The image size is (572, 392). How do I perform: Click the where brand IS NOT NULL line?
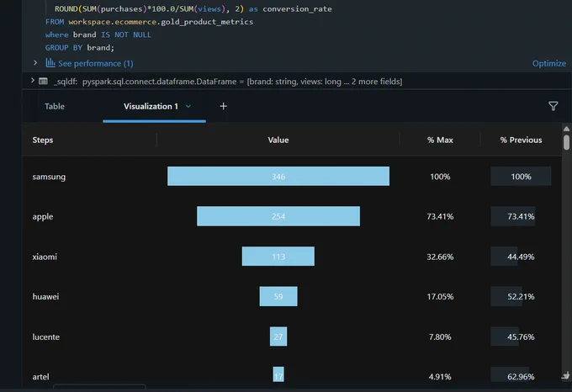click(x=98, y=34)
